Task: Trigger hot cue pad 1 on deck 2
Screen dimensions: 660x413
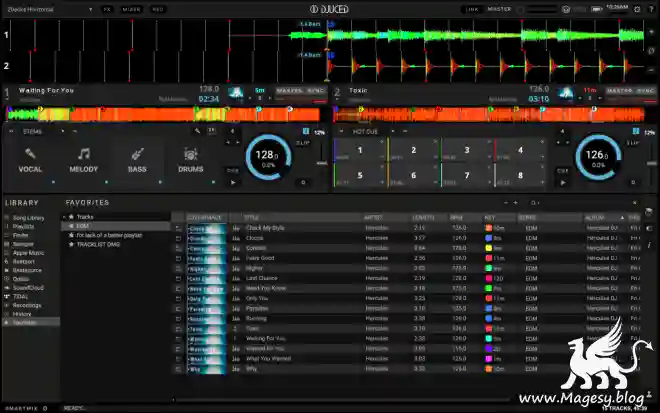Action: (359, 150)
